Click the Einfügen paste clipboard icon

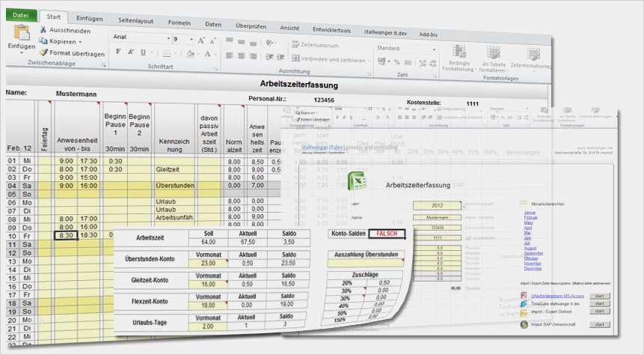[22, 33]
